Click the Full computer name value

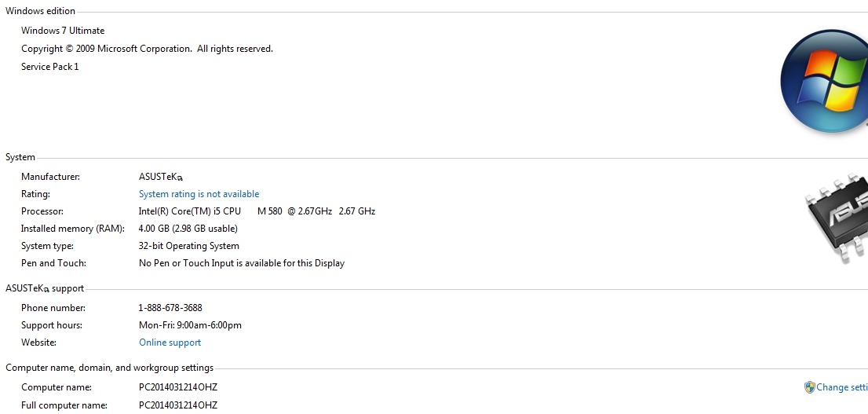pyautogui.click(x=178, y=405)
